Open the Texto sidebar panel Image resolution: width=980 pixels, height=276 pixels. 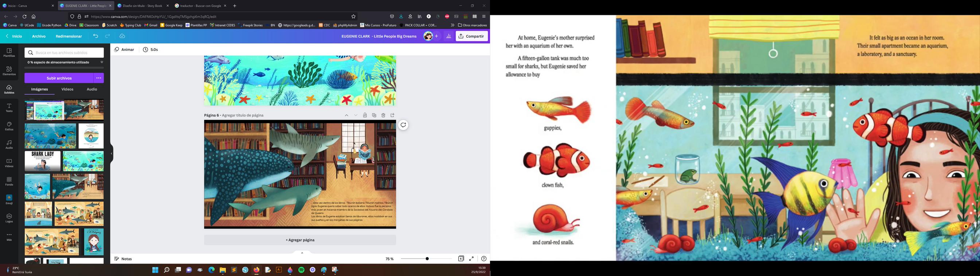click(9, 108)
